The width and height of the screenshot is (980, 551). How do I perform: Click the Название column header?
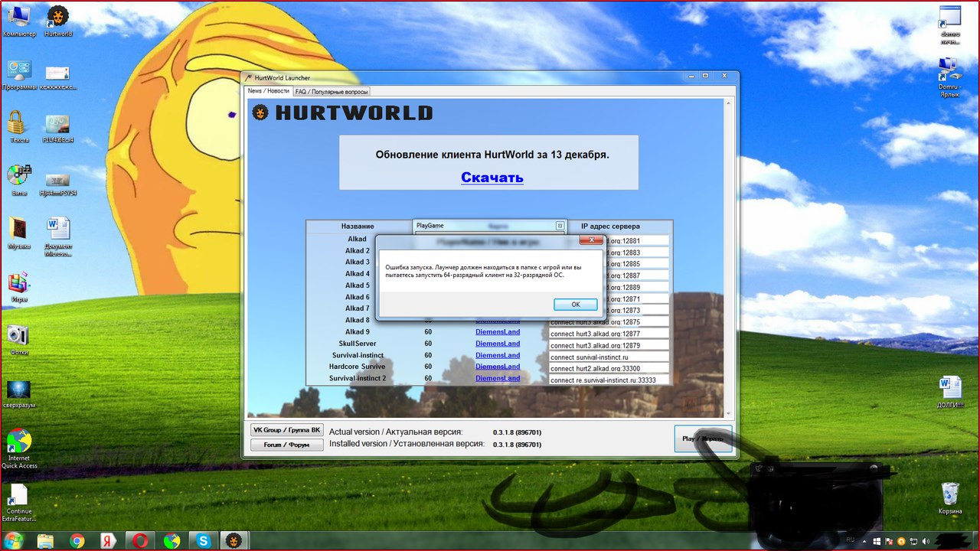[358, 227]
